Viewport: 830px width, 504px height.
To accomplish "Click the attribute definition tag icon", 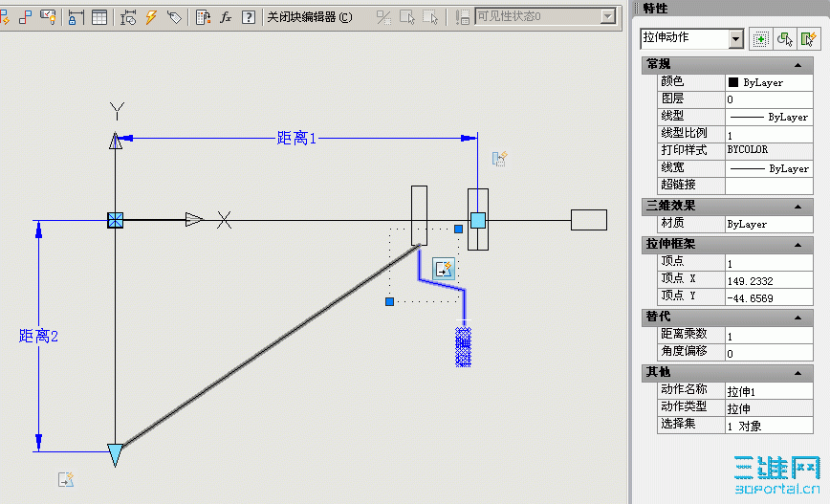I will [174, 17].
